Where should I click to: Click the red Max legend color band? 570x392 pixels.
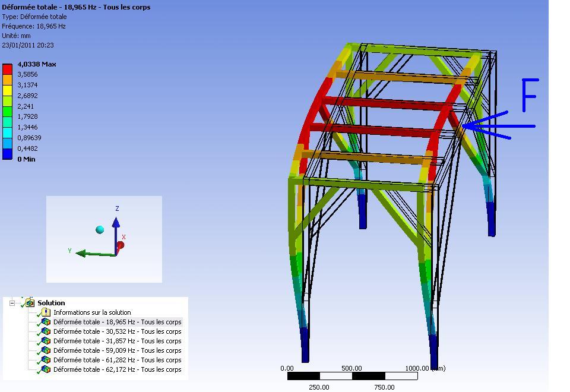(x=7, y=69)
